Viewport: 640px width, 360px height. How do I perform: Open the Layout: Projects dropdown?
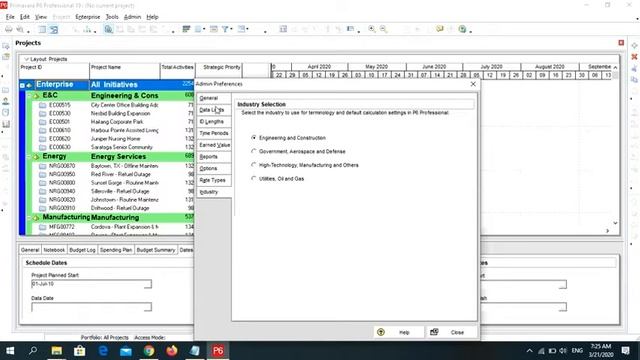coord(26,59)
